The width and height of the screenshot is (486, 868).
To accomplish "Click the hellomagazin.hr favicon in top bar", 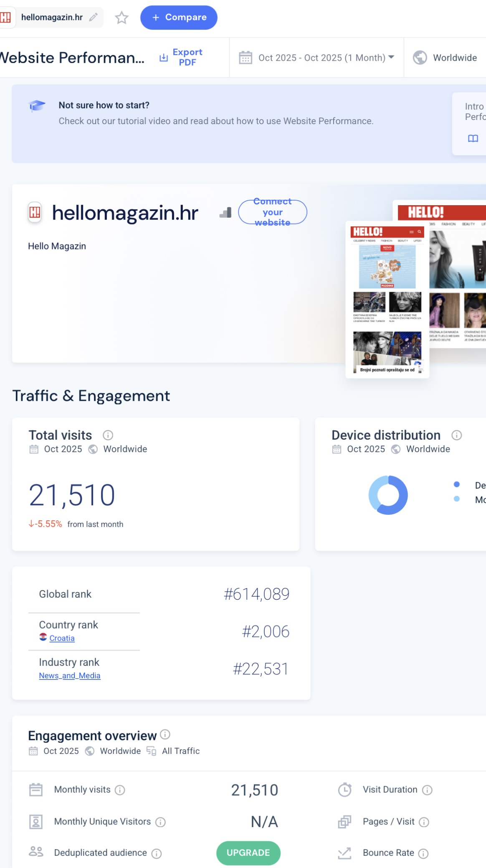I will coord(5,17).
